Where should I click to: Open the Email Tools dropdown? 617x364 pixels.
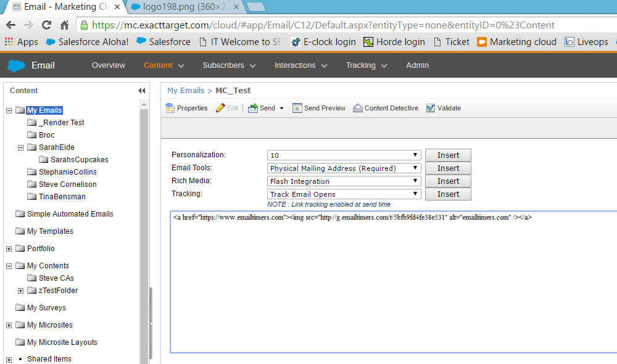[344, 168]
